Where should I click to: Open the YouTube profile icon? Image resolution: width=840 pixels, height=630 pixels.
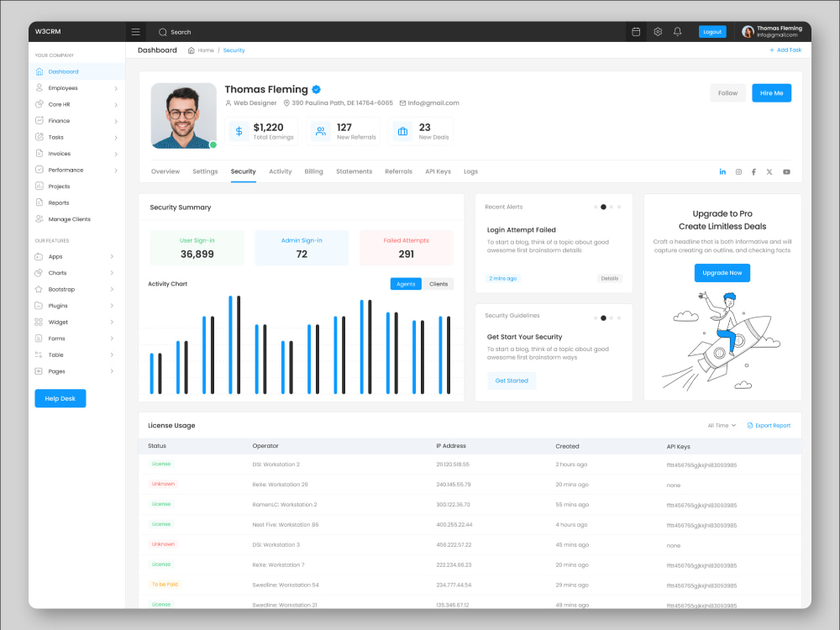click(786, 172)
